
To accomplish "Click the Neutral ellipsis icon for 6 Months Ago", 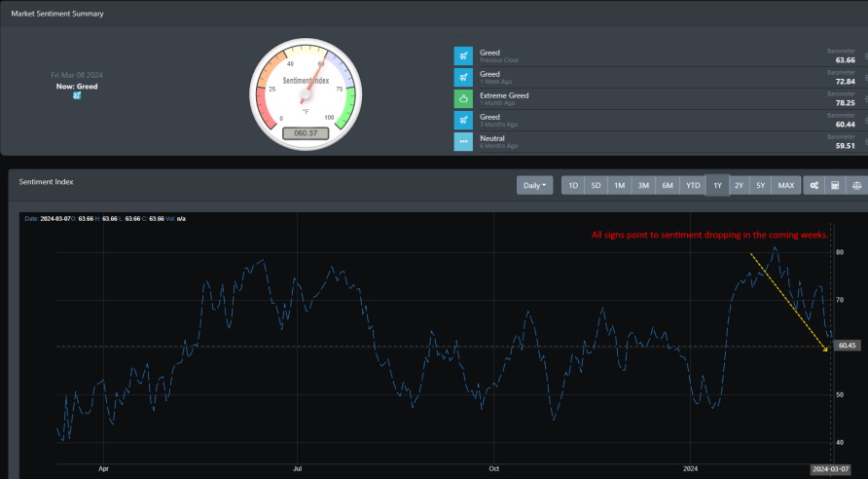I will pyautogui.click(x=463, y=142).
